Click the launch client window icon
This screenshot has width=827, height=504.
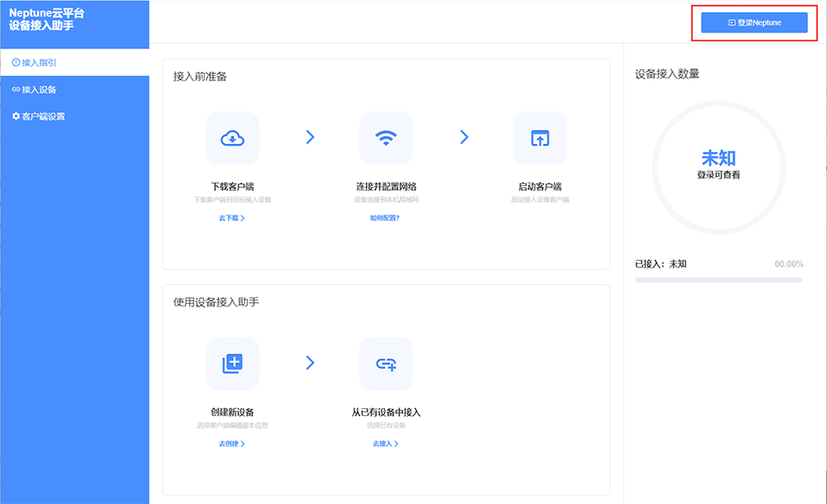(x=540, y=138)
